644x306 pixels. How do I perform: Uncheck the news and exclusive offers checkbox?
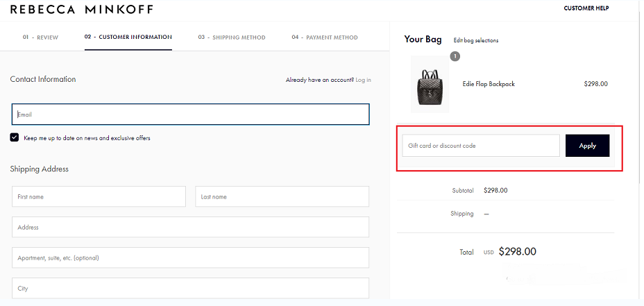click(15, 137)
